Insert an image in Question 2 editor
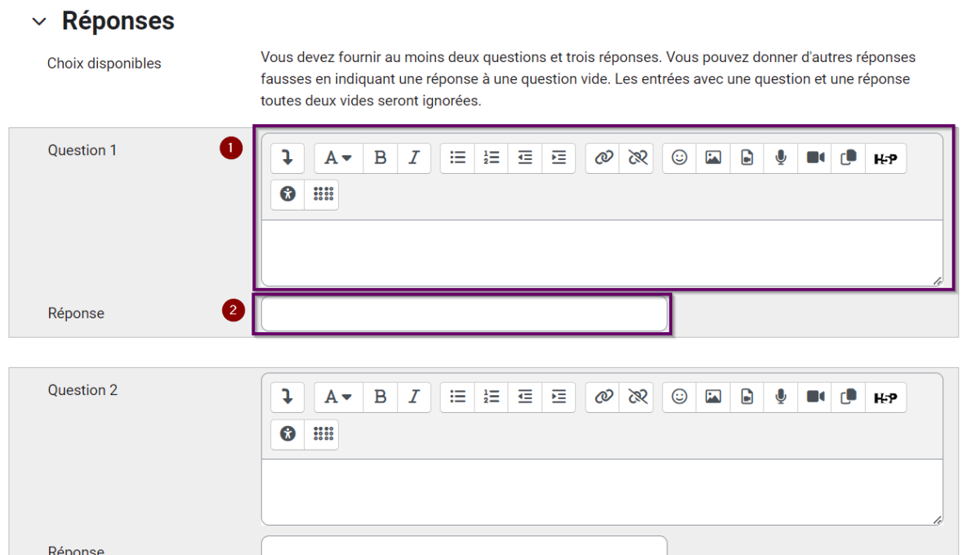 (713, 397)
